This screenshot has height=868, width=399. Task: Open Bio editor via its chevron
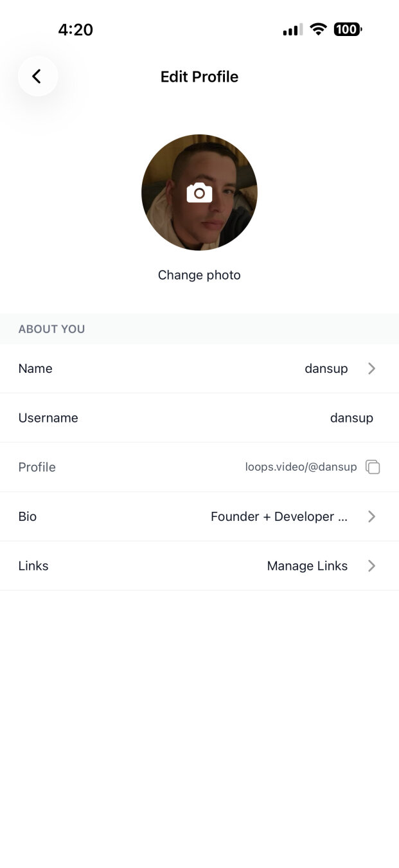[x=371, y=516]
